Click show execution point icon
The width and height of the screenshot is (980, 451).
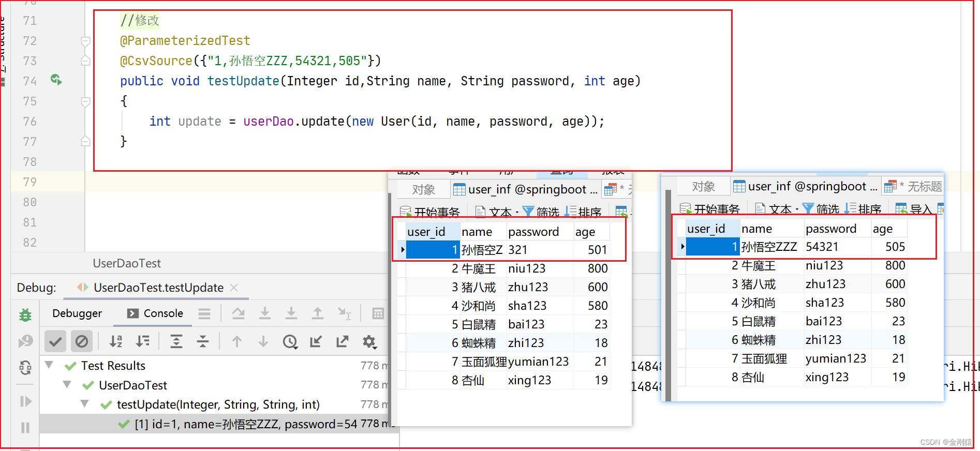pos(239,313)
